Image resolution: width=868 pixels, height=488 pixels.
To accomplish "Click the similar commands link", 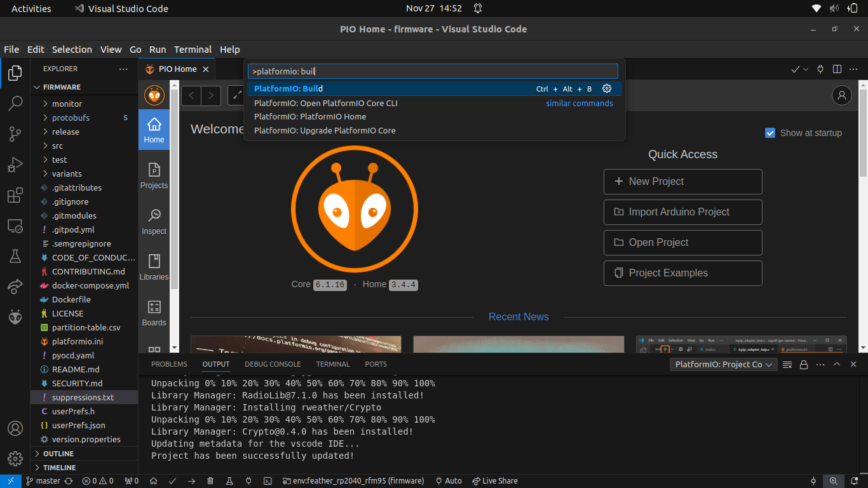I will coord(579,103).
